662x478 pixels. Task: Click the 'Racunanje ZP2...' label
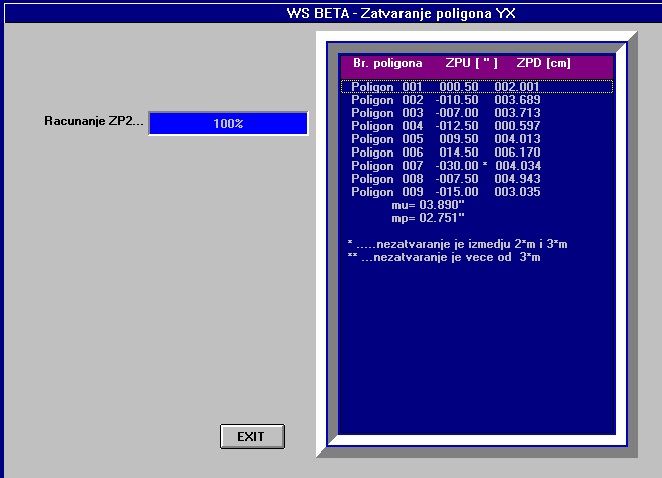[94, 123]
